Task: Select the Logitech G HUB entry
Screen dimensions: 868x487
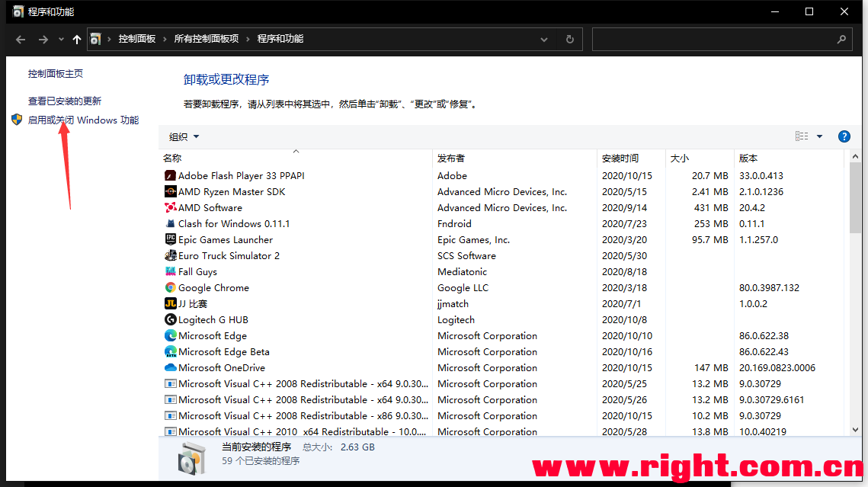Action: tap(503, 320)
